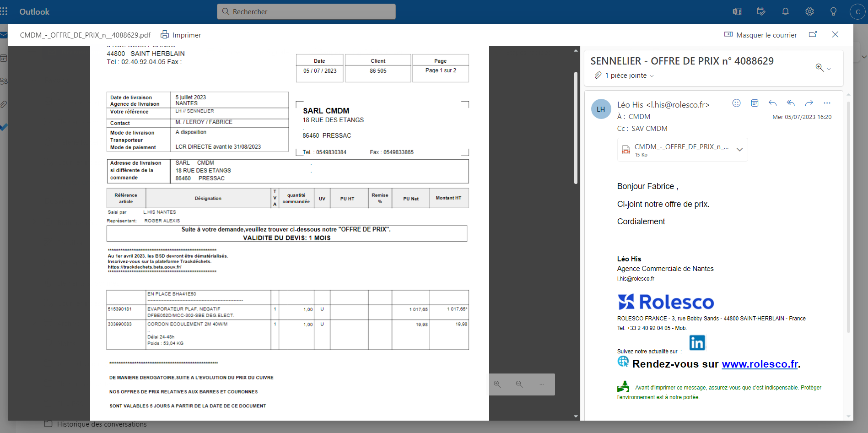This screenshot has height=433, width=868.
Task: Open more PDF viewer options ellipsis
Action: (542, 384)
